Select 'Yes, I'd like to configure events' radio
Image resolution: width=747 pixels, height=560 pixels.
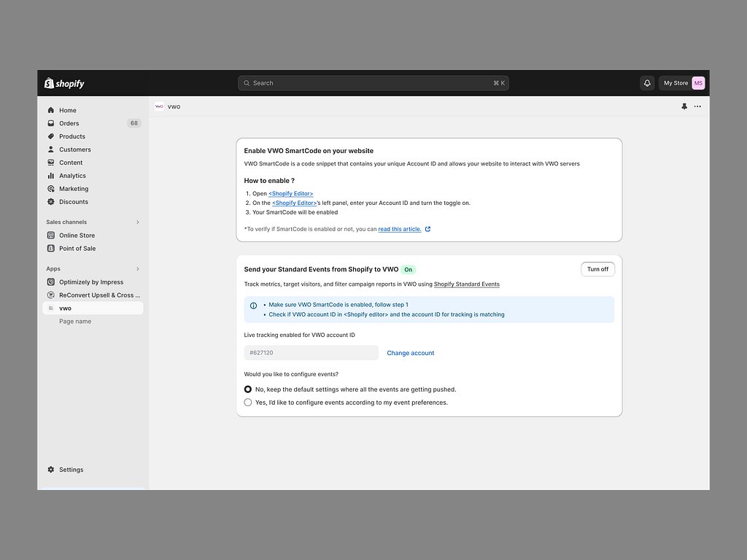248,402
